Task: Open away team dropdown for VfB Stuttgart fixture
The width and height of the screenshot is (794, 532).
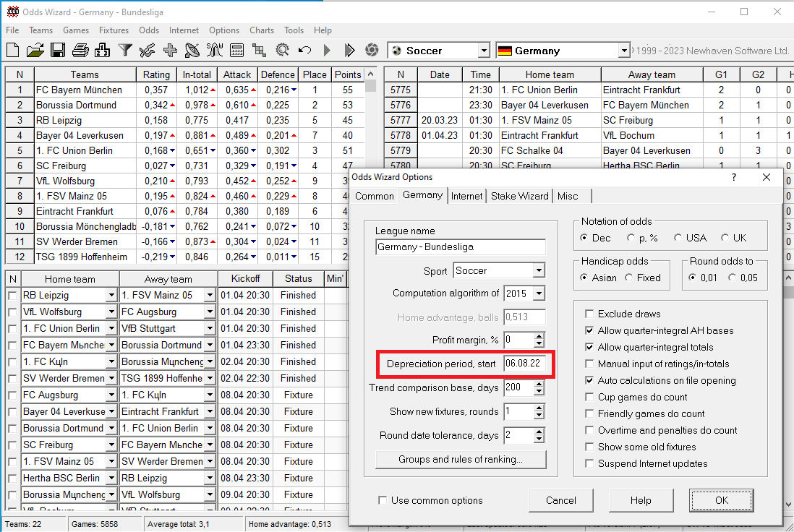Action: click(210, 328)
